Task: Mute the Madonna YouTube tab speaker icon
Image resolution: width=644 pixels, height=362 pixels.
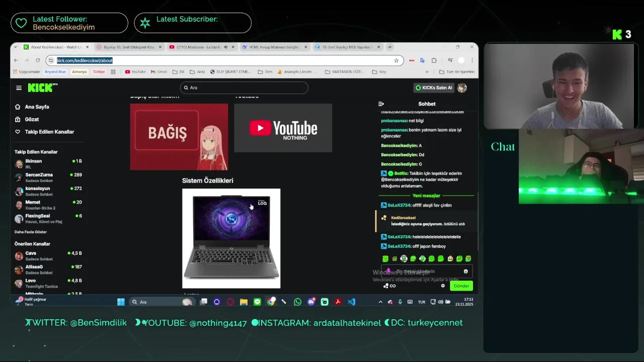Action: click(225, 47)
